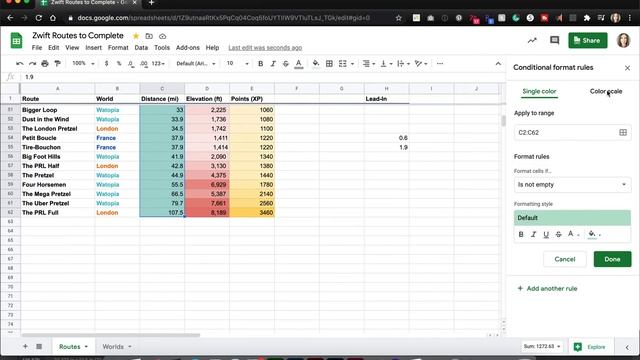The width and height of the screenshot is (640, 360).
Task: Click Add another rule
Action: click(x=547, y=289)
